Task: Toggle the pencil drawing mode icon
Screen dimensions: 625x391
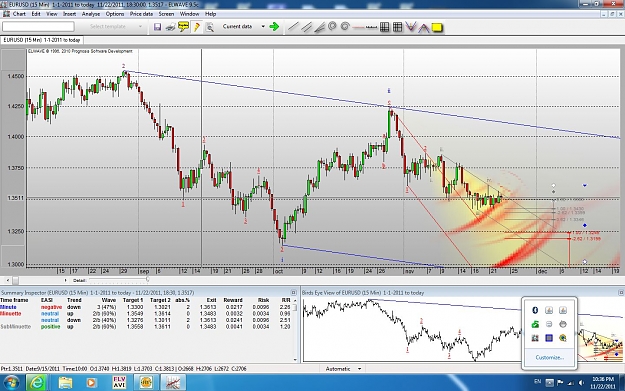Action: coord(197,27)
